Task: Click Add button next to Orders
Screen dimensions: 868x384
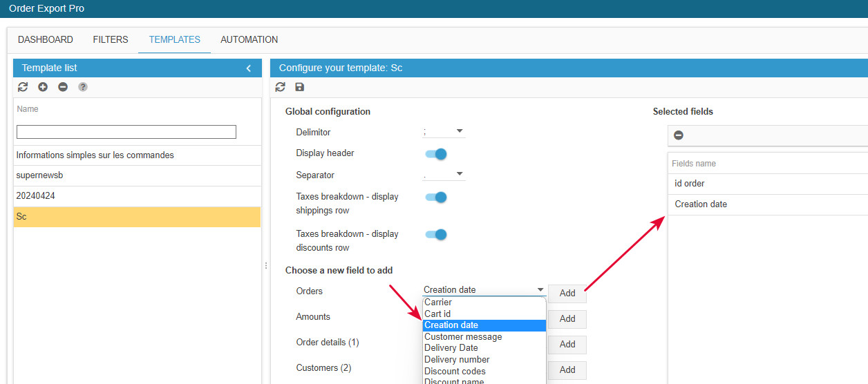Action: [567, 293]
